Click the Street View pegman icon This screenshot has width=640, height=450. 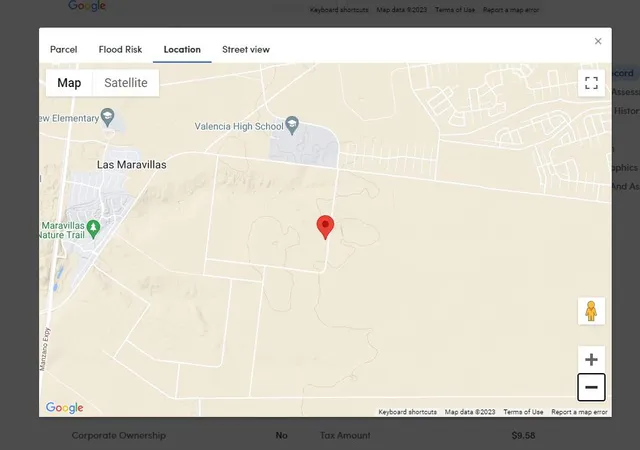[591, 311]
